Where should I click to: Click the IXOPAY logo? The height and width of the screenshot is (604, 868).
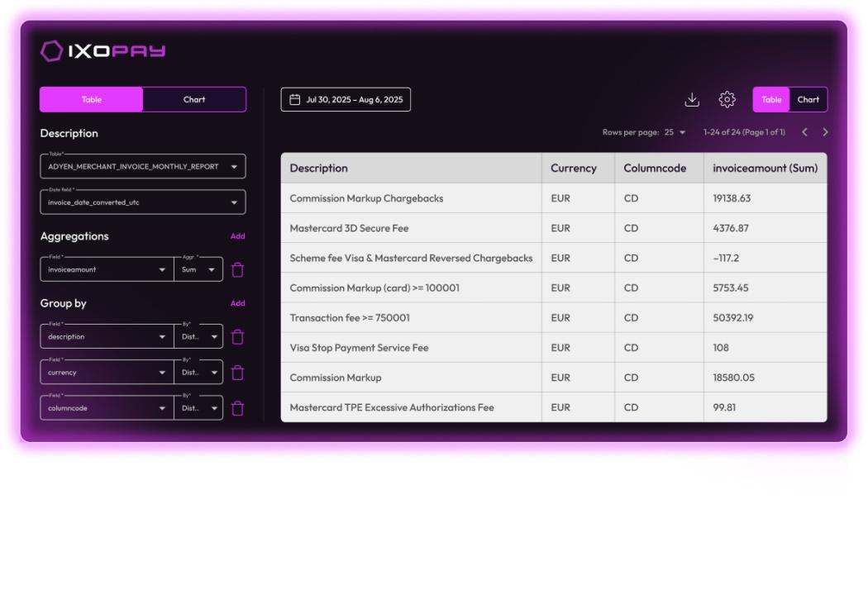coord(103,51)
